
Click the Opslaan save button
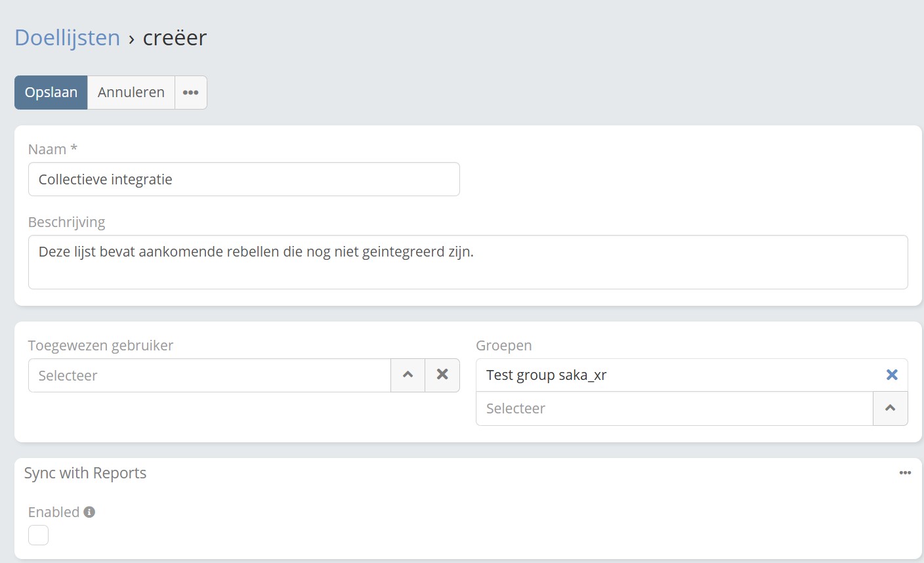[51, 93]
